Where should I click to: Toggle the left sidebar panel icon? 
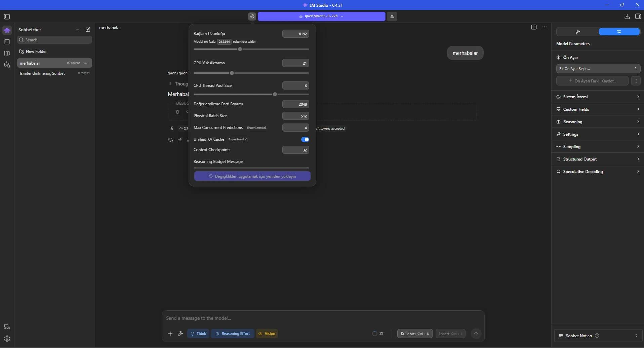click(x=7, y=16)
